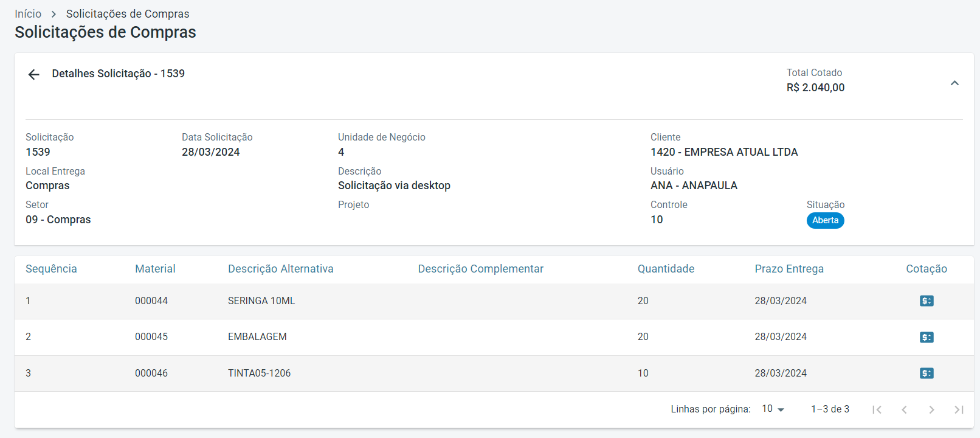This screenshot has width=980, height=438.
Task: Open quotation icon for TINTA05-1206 row
Action: click(927, 374)
